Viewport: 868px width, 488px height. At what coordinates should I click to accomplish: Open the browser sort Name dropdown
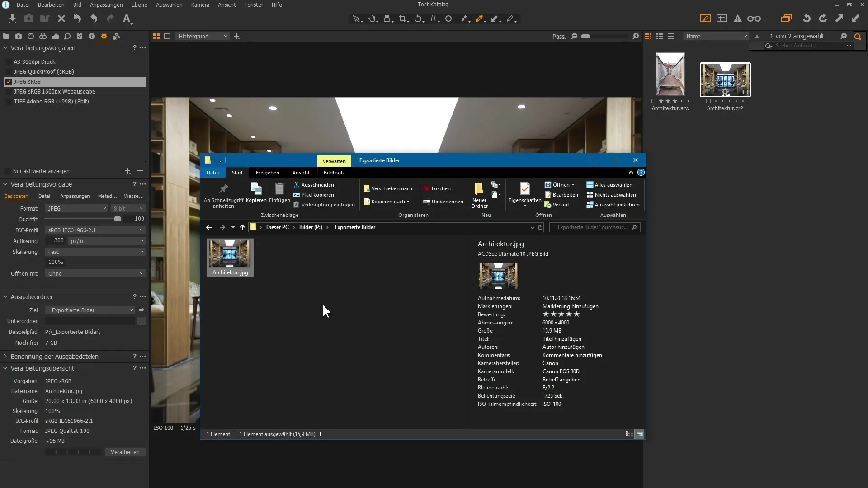[x=716, y=36]
